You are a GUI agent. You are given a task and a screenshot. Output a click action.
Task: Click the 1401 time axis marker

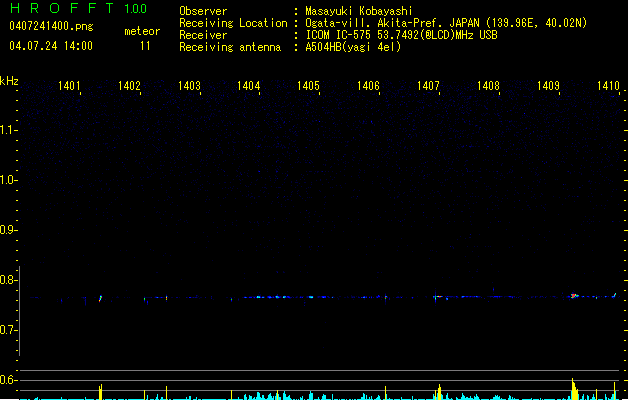point(69,86)
